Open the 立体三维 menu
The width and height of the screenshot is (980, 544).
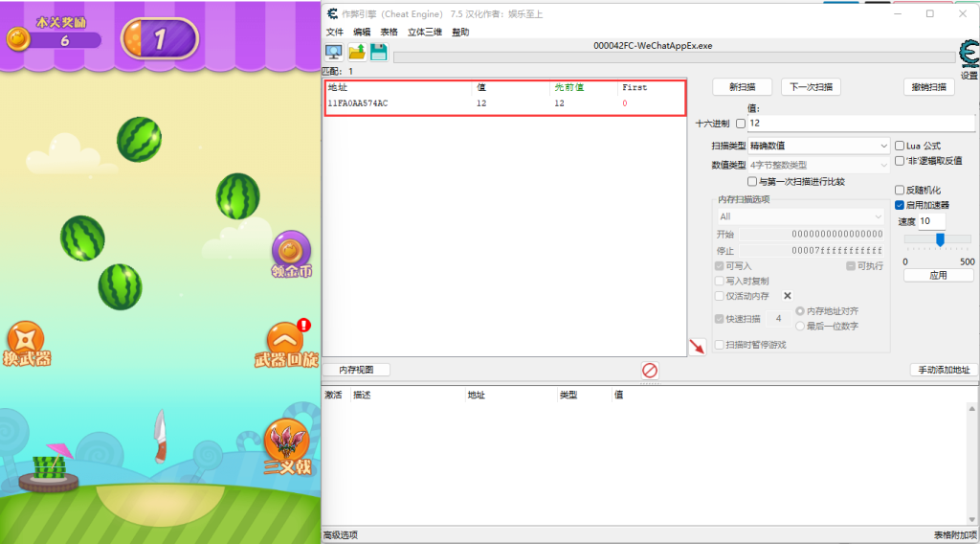[x=425, y=32]
